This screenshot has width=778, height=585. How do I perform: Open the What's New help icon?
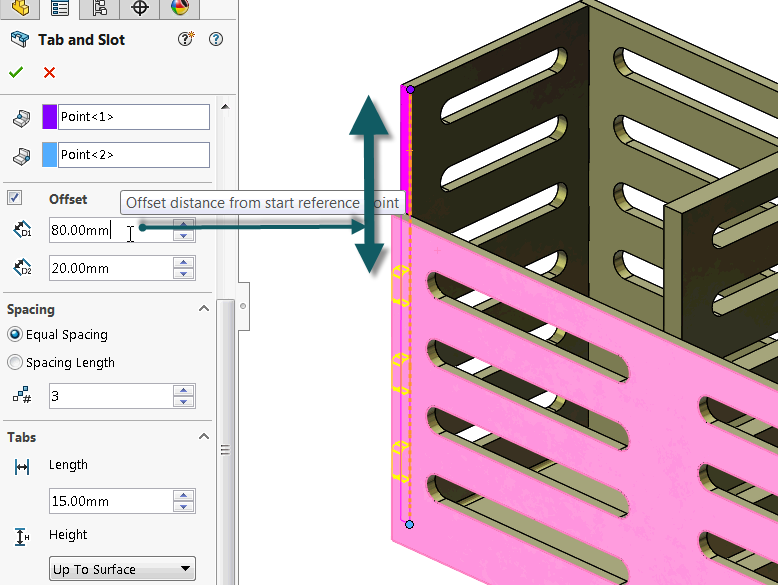click(x=186, y=39)
